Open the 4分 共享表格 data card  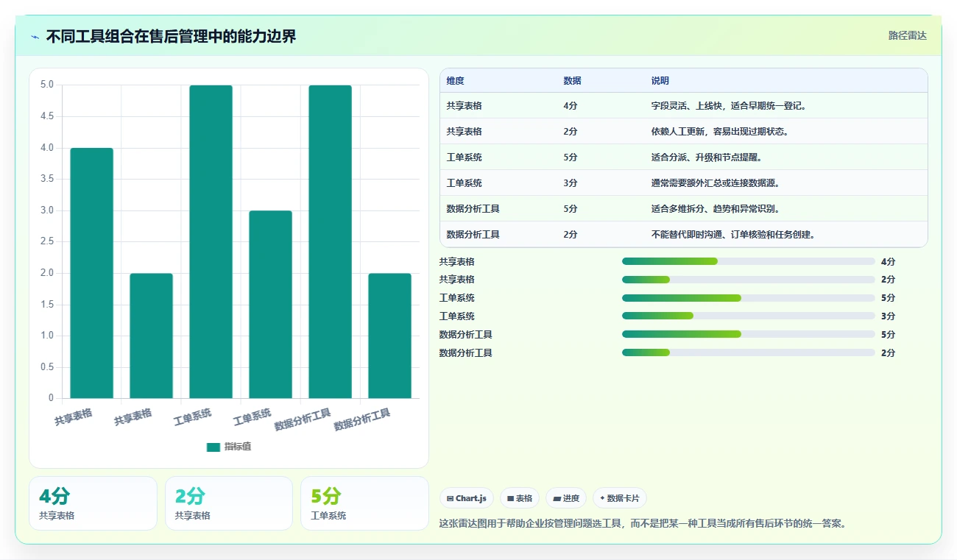click(x=93, y=503)
